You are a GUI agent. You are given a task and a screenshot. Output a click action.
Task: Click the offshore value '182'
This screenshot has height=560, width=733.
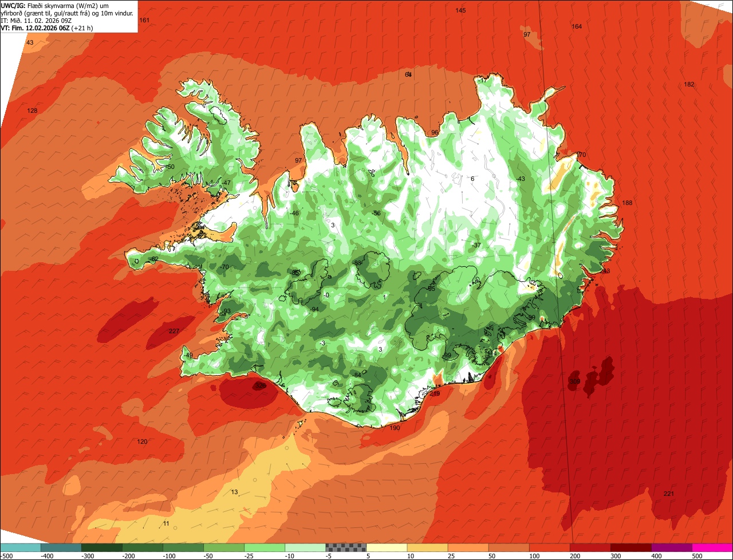click(689, 85)
